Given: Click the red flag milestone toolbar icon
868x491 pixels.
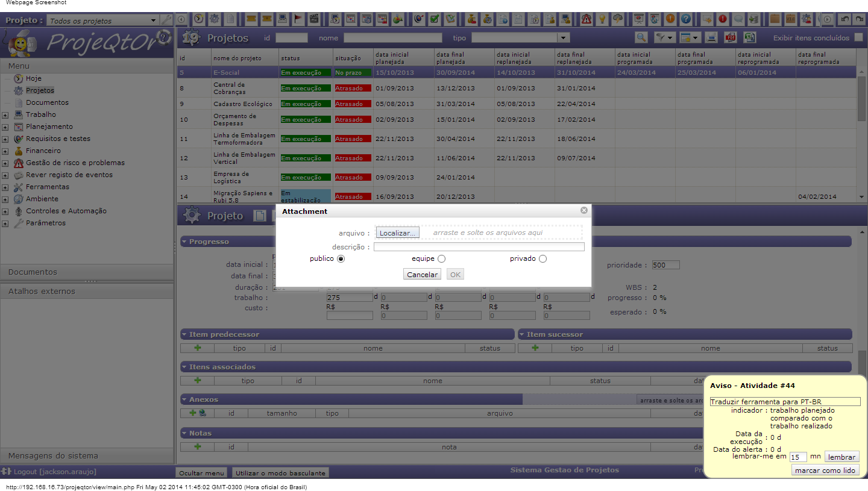Looking at the screenshot, I should pos(298,19).
